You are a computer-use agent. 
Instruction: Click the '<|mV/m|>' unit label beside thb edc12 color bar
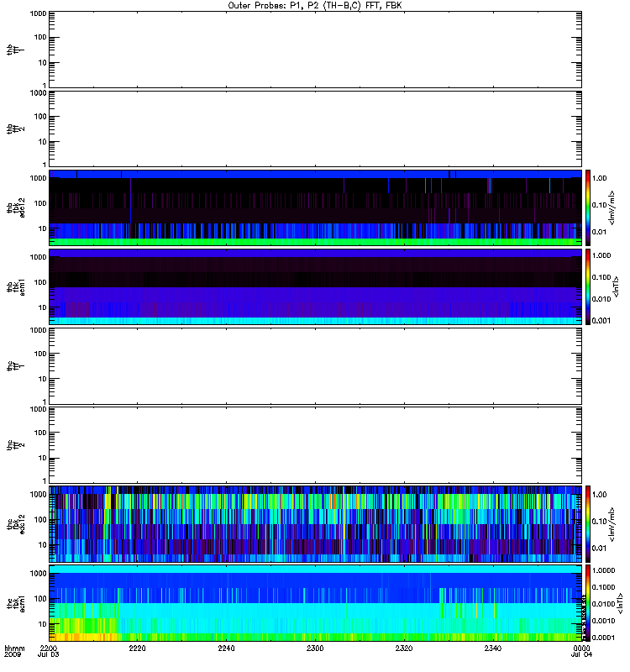pos(612,207)
